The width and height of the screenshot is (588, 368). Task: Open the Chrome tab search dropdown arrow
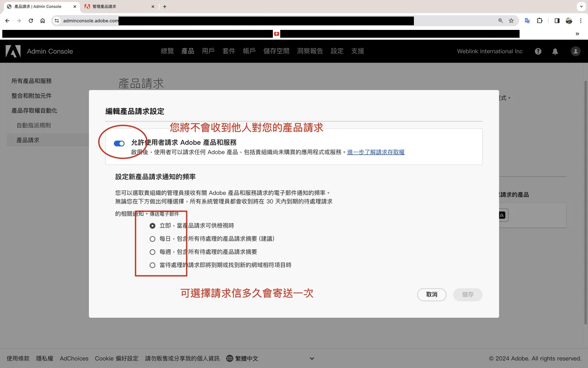[x=581, y=6]
